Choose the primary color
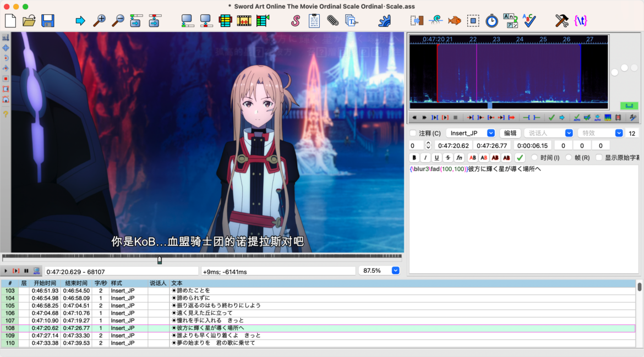Screen dimensions: 644x357 click(473, 157)
